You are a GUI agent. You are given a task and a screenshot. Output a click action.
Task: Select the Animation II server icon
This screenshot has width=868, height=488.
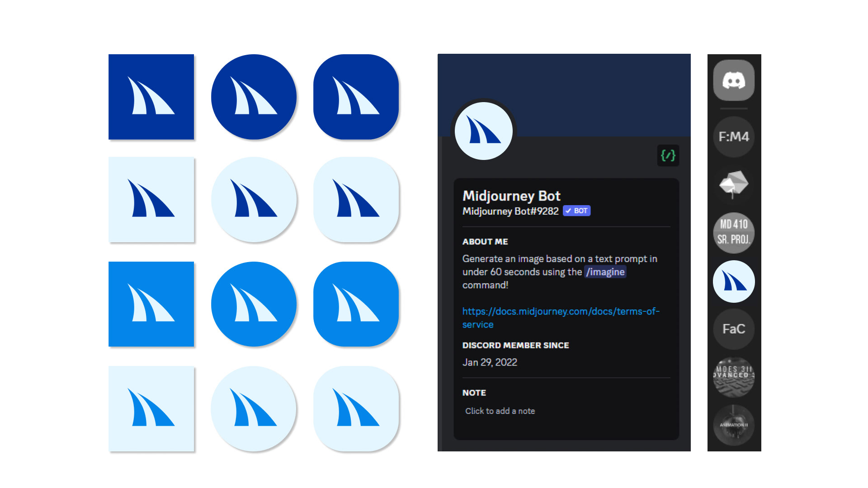(x=733, y=425)
